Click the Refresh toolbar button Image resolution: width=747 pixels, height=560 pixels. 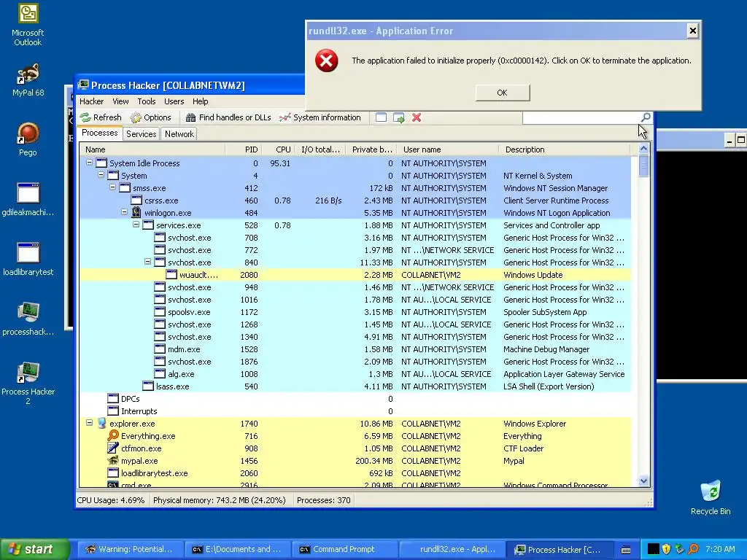101,117
